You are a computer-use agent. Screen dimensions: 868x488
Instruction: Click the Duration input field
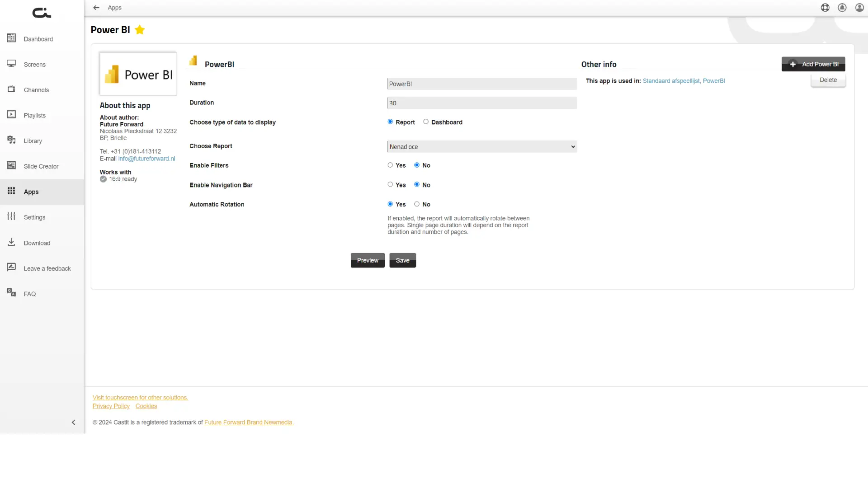[x=482, y=103]
